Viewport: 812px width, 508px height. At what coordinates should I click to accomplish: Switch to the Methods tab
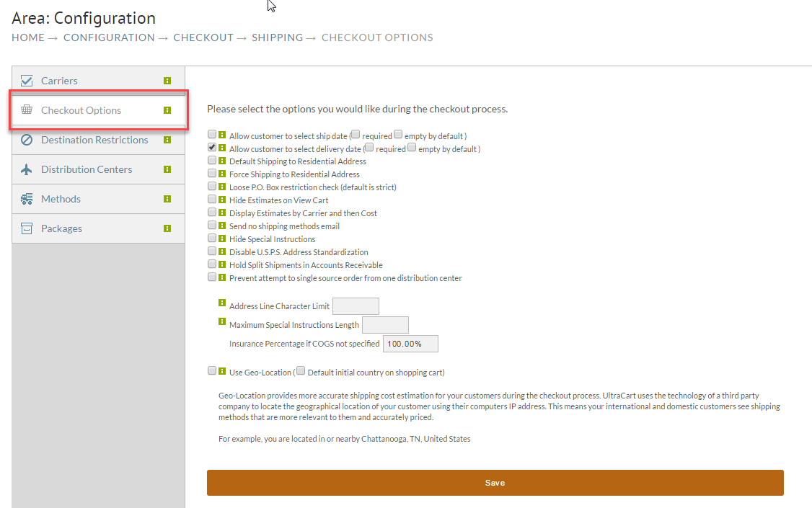tap(98, 199)
